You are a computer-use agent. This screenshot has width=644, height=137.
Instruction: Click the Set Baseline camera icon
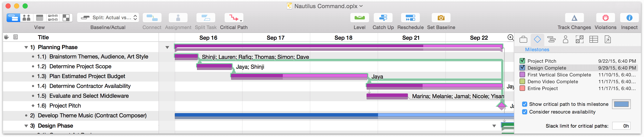441,18
